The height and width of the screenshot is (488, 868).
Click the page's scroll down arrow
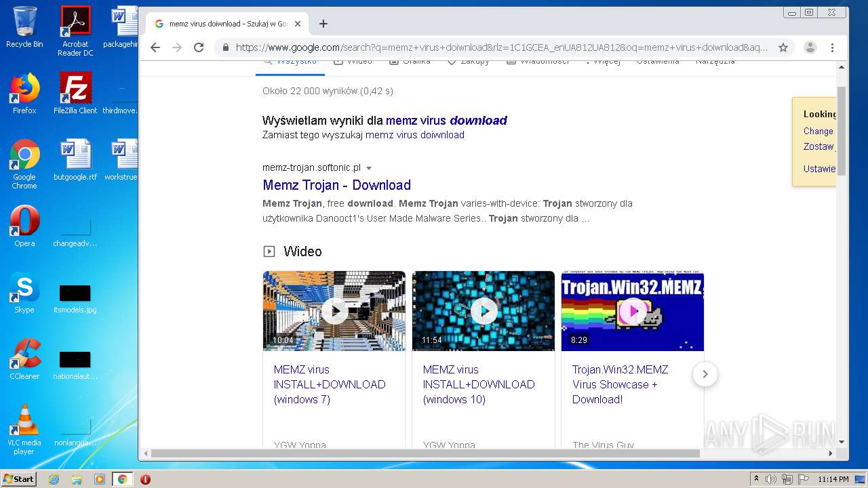coord(842,442)
